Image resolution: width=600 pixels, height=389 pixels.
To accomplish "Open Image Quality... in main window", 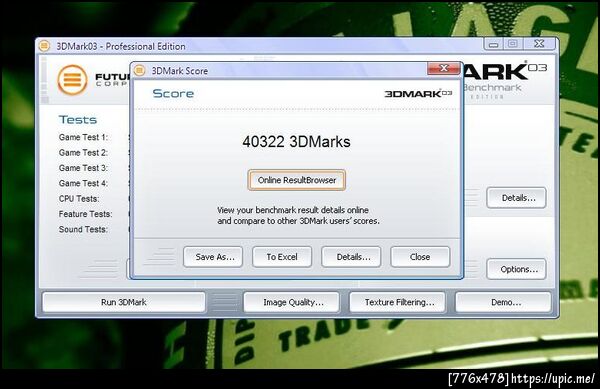I will pyautogui.click(x=292, y=302).
